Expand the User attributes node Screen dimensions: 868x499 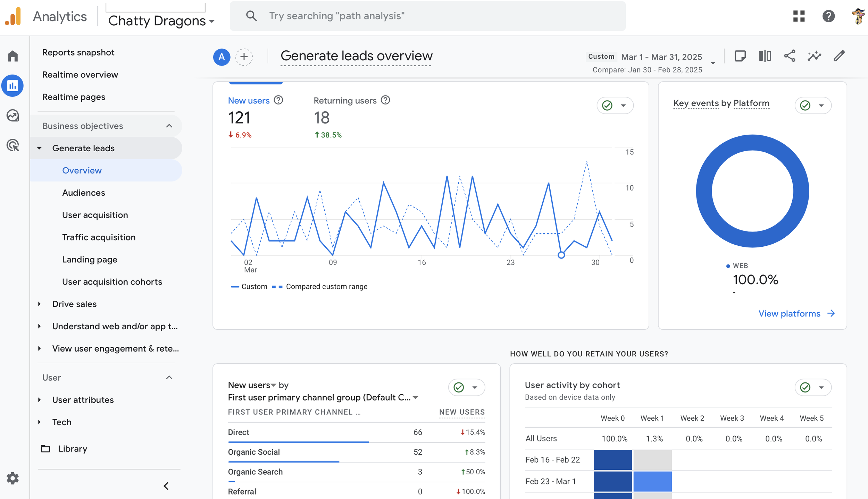click(x=39, y=400)
